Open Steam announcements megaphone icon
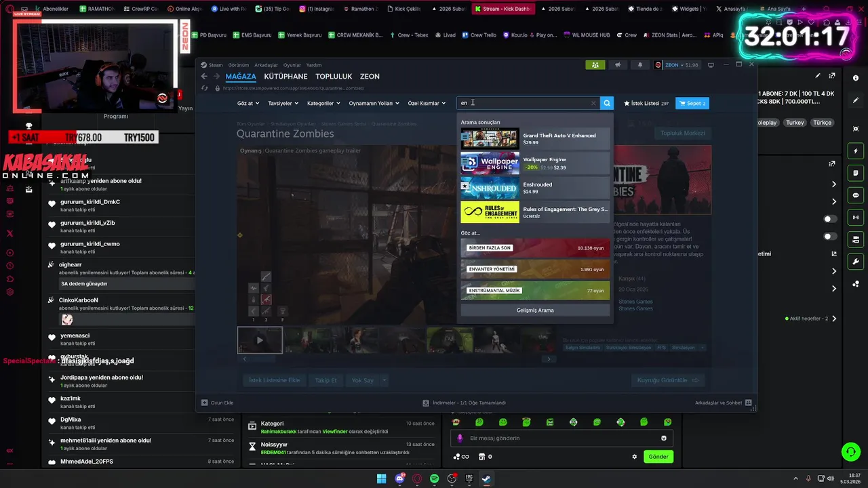 [x=618, y=65]
